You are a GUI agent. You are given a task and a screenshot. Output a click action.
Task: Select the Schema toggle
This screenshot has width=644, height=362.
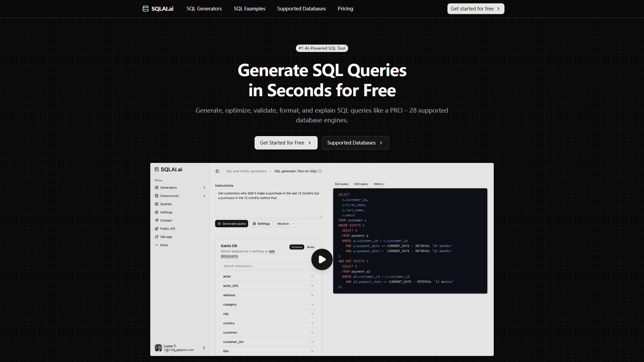coord(297,247)
